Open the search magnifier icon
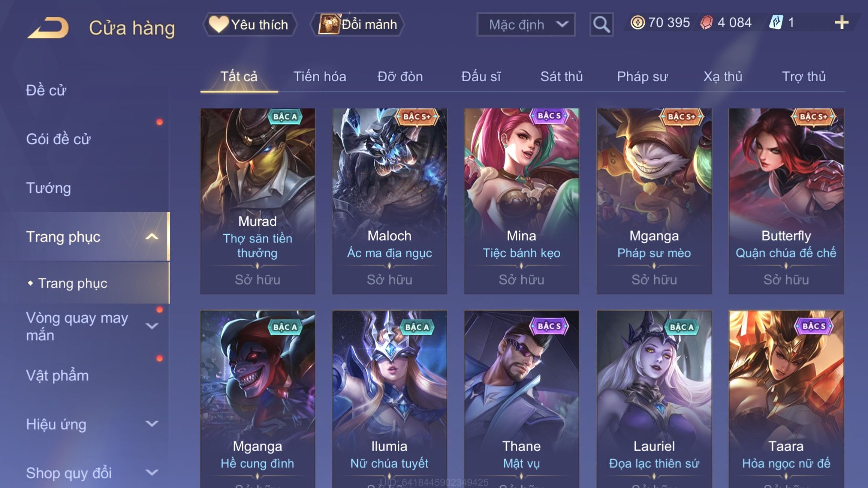 [x=601, y=24]
